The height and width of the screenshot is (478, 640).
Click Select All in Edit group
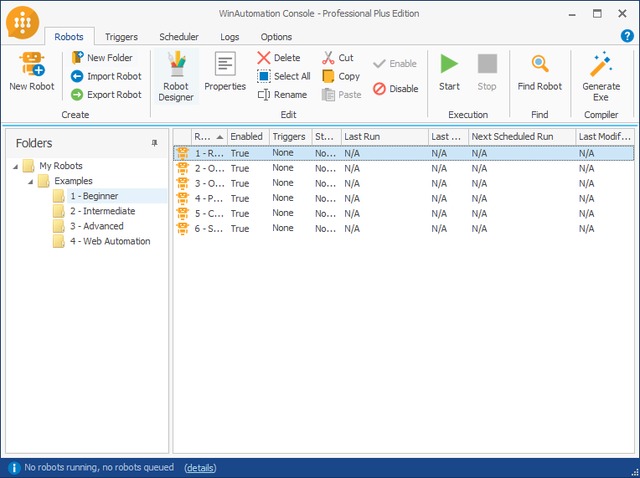pos(283,76)
